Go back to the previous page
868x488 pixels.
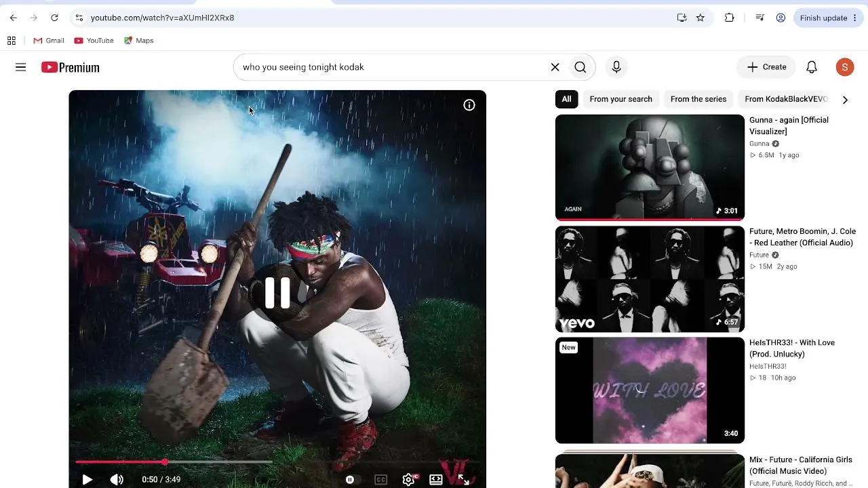(14, 18)
